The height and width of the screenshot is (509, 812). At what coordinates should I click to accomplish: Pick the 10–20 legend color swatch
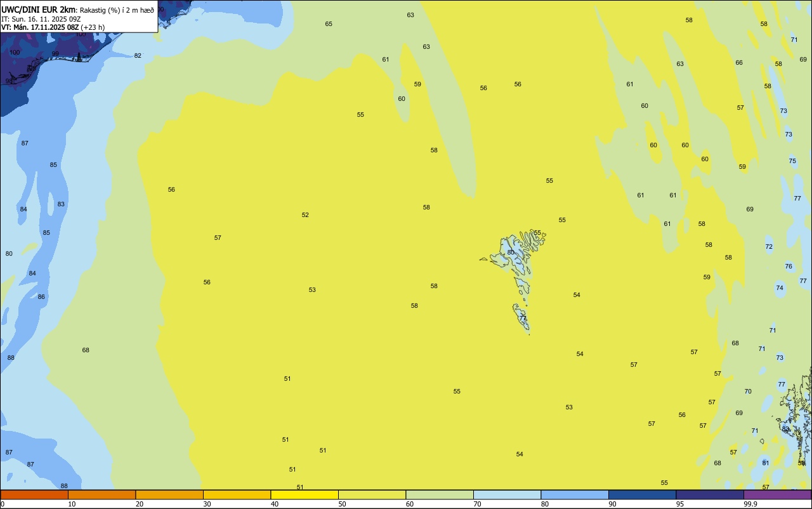[x=101, y=494]
